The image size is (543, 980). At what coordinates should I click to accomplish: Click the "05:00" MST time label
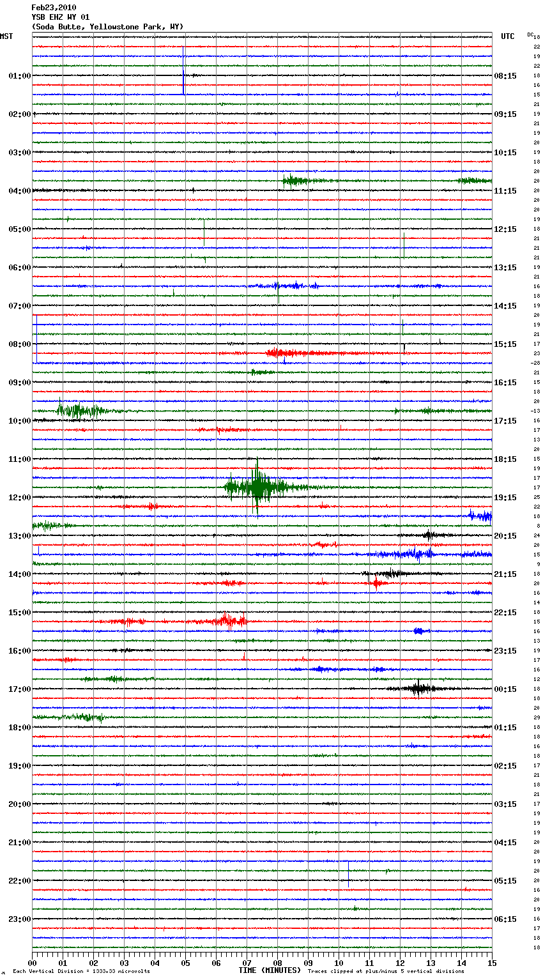(20, 229)
